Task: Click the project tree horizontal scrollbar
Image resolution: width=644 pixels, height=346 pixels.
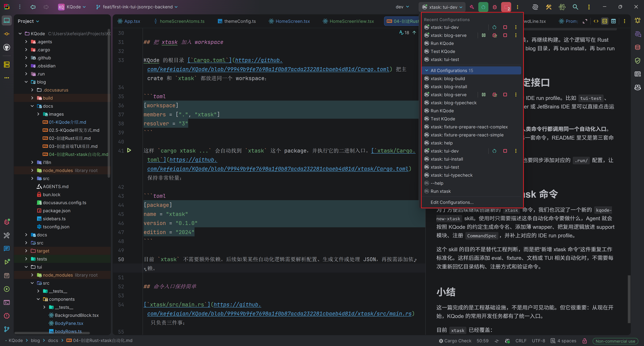Action: point(52,333)
